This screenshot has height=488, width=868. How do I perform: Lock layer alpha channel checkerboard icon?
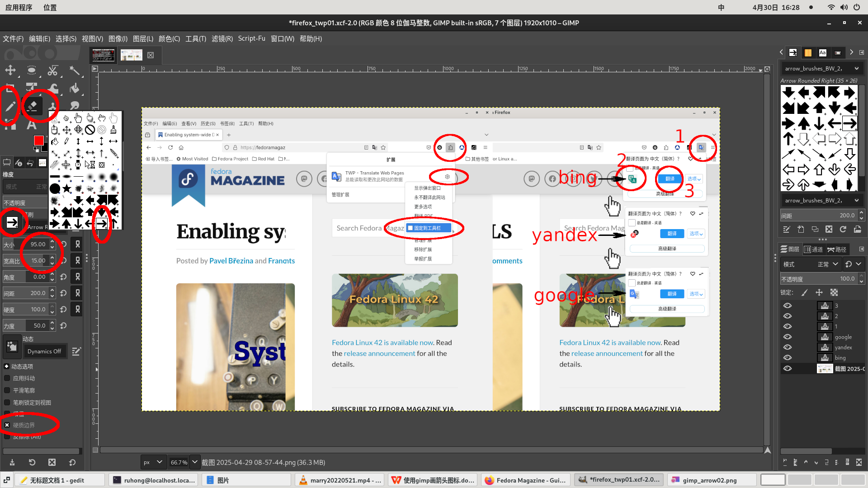(834, 292)
